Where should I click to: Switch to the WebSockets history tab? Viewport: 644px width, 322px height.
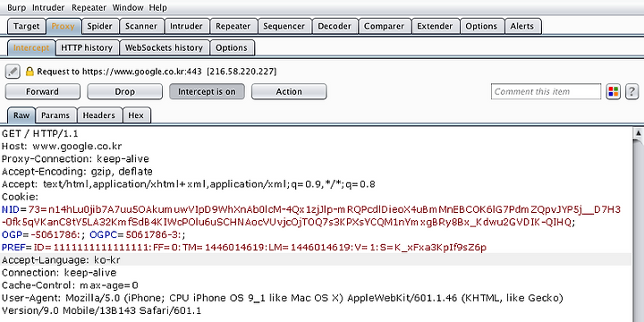164,47
